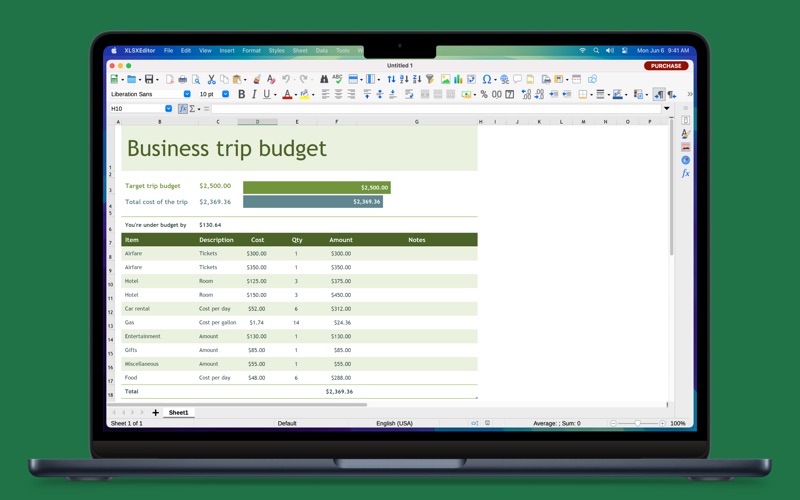Click the 100% zoom level

click(x=678, y=423)
